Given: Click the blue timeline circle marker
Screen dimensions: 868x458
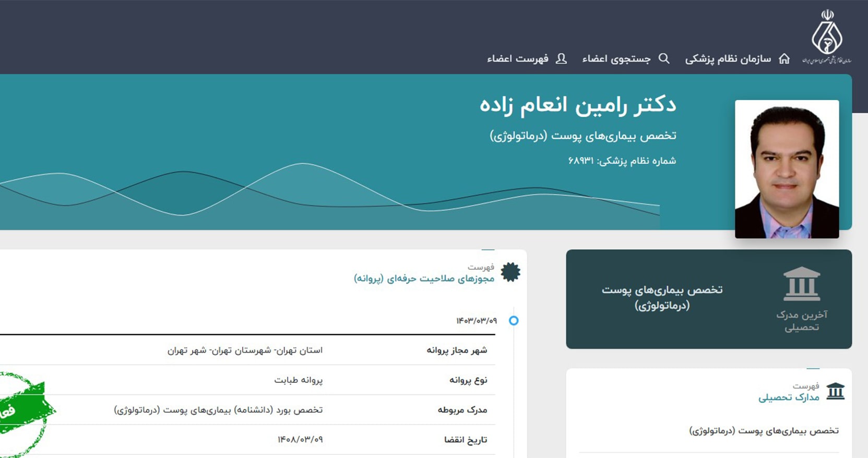Looking at the screenshot, I should click(x=514, y=321).
